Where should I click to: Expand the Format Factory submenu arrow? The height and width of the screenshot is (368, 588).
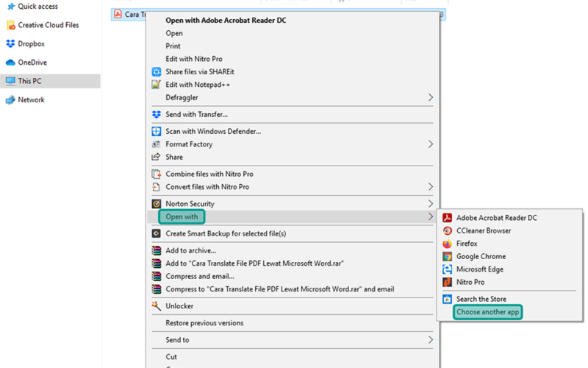coord(431,144)
